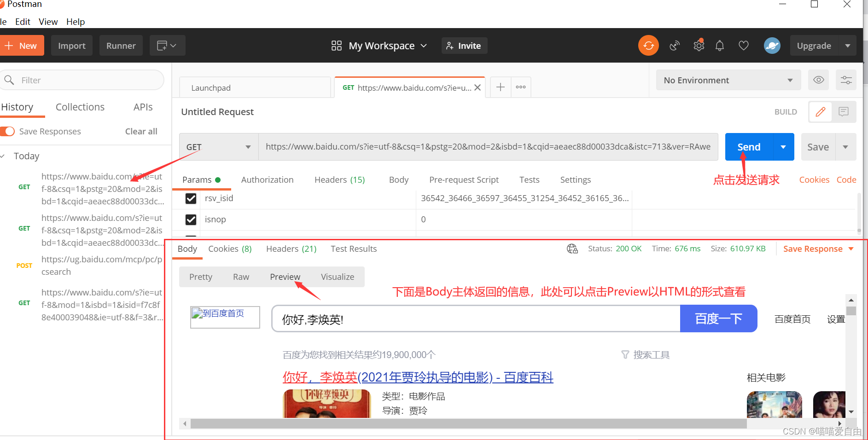Switch to the Collections tab
This screenshot has width=868, height=440.
click(x=80, y=107)
